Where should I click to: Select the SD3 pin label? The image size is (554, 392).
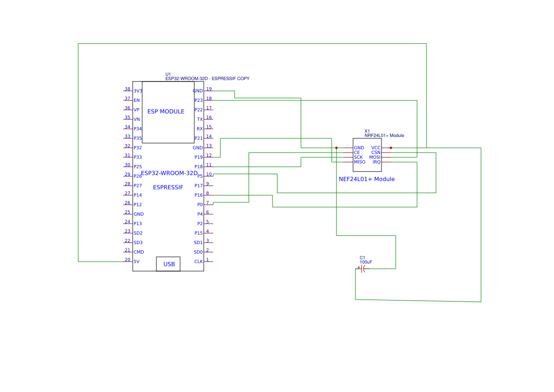(138, 243)
